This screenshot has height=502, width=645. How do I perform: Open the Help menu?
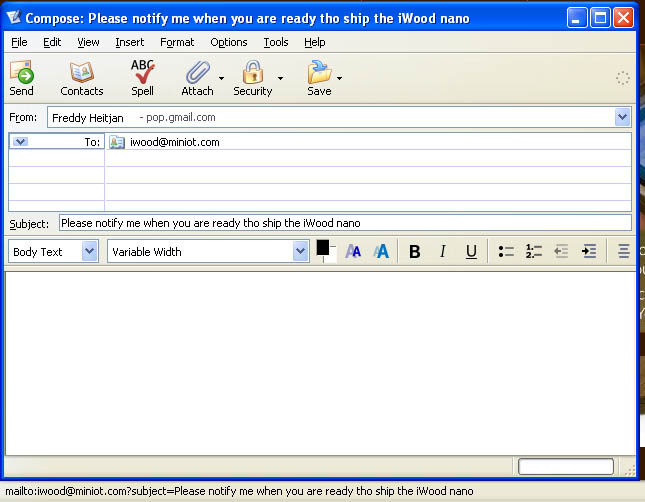click(315, 42)
